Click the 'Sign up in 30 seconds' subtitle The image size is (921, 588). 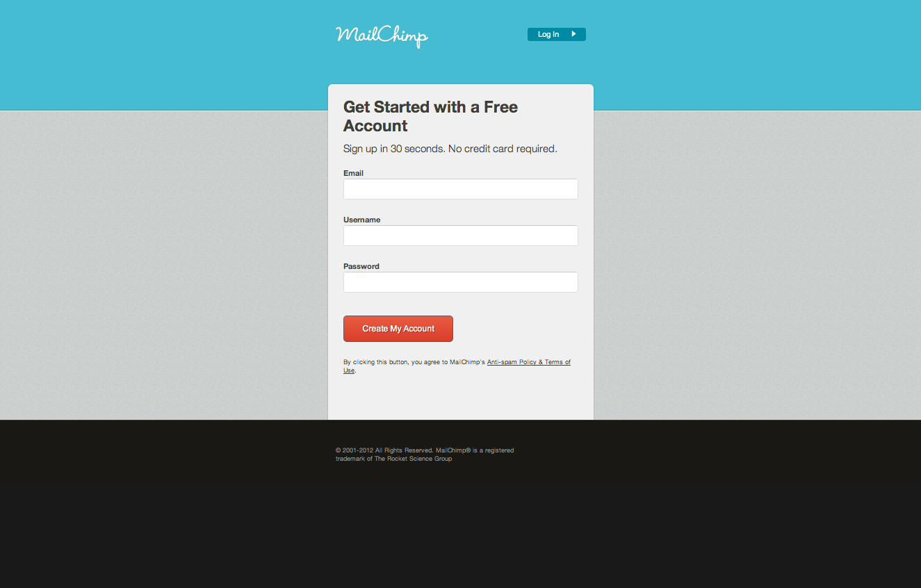point(450,149)
